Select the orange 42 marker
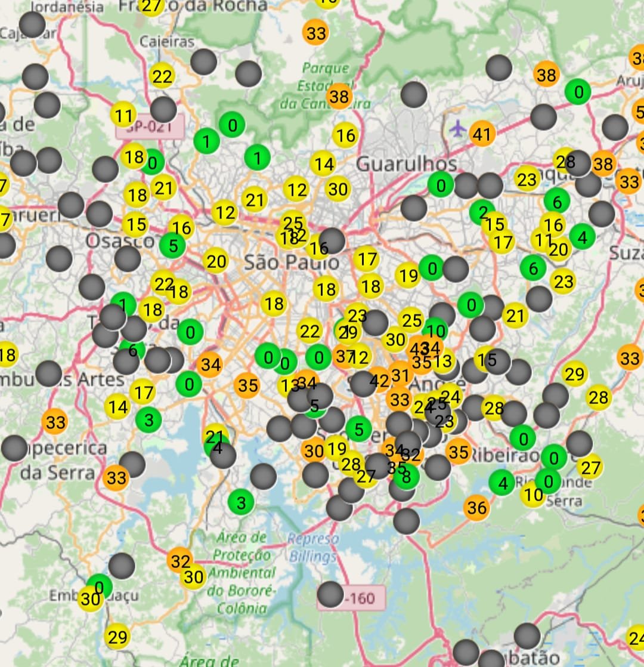644x667 pixels. click(x=380, y=381)
